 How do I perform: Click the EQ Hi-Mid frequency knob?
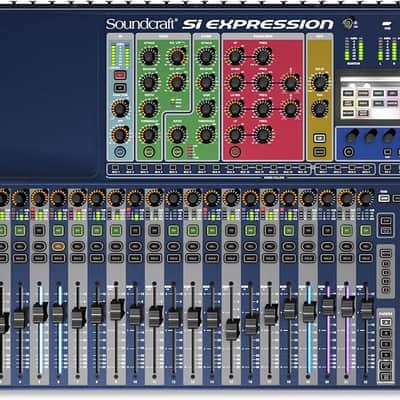(263, 82)
